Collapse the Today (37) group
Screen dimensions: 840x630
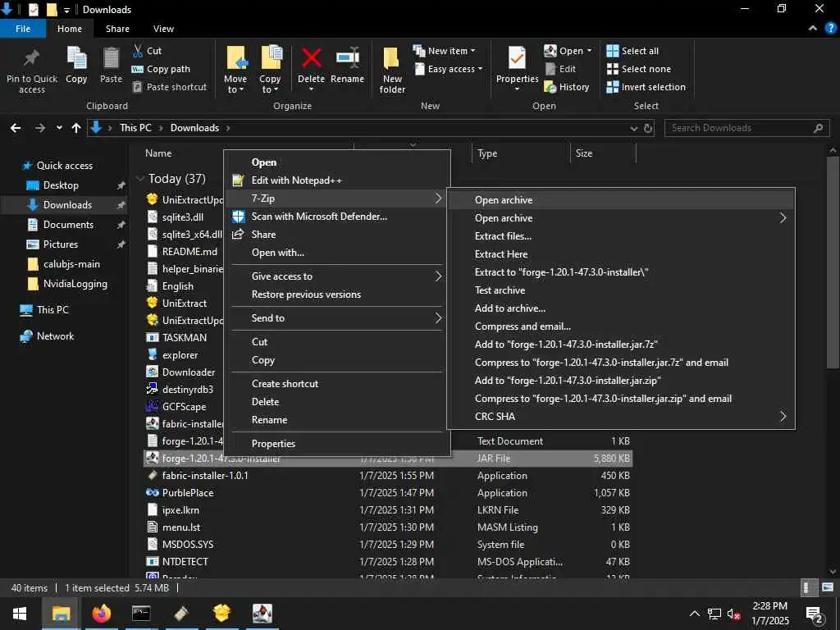pyautogui.click(x=140, y=178)
